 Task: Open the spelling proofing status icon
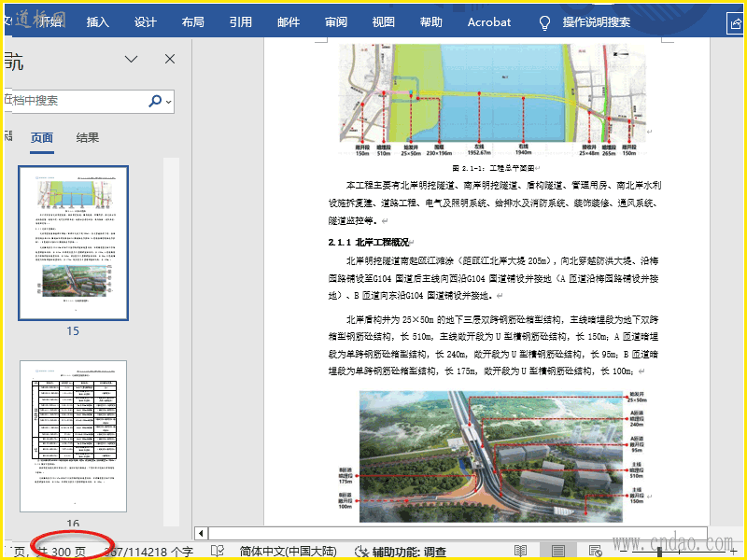(217, 552)
